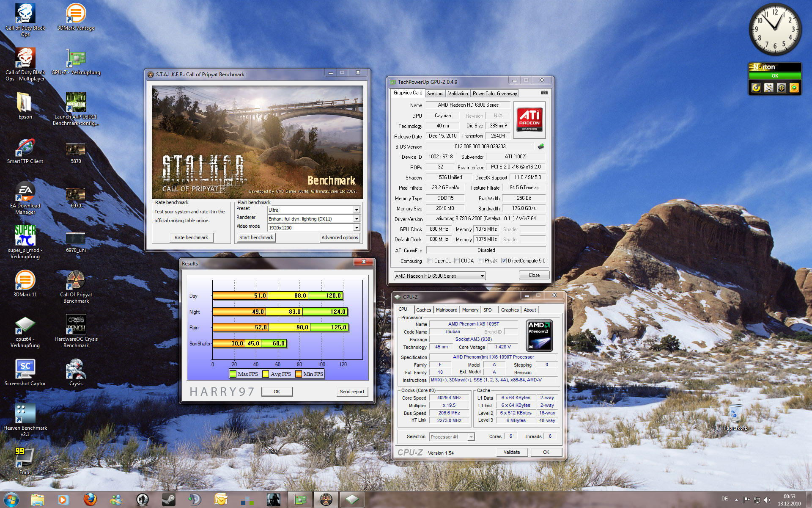Image resolution: width=812 pixels, height=508 pixels.
Task: Launch Call of Duty Black Ops Multiplayer shortcut
Action: pos(25,64)
